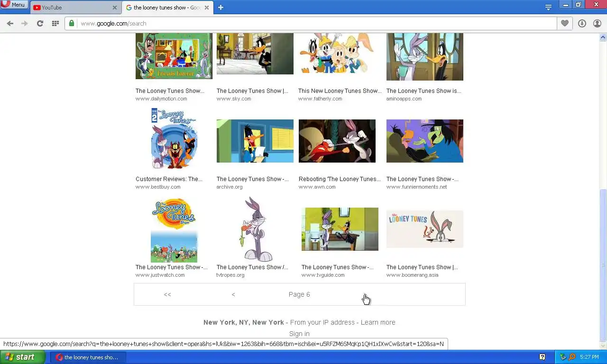Reload the current page

(x=40, y=23)
